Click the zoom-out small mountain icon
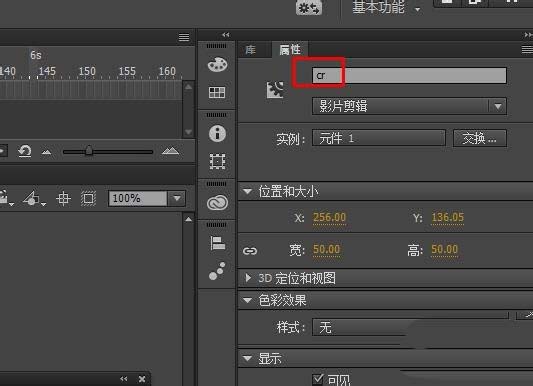The height and width of the screenshot is (386, 533). pyautogui.click(x=47, y=152)
